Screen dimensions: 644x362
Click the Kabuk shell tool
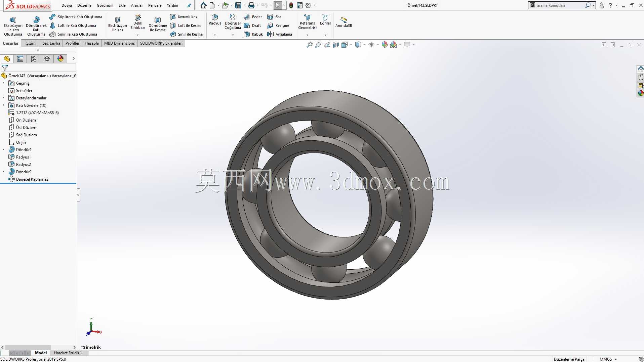tap(253, 34)
